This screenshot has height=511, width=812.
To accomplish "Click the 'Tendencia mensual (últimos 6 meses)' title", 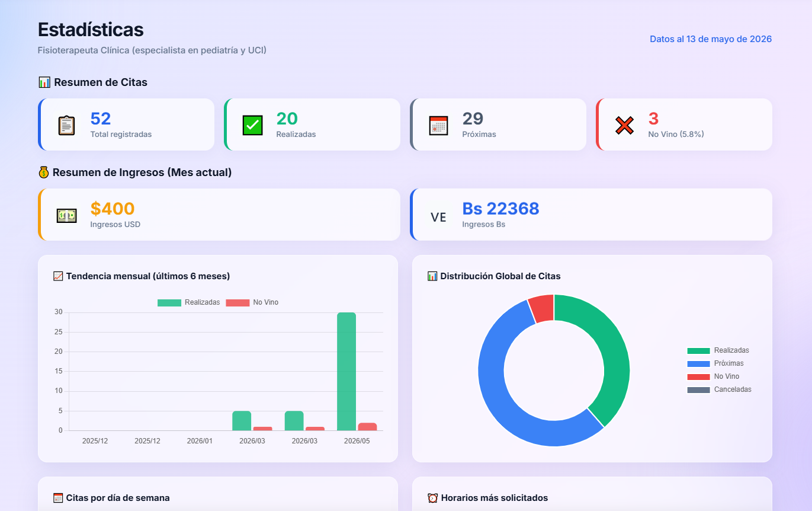I will point(148,276).
